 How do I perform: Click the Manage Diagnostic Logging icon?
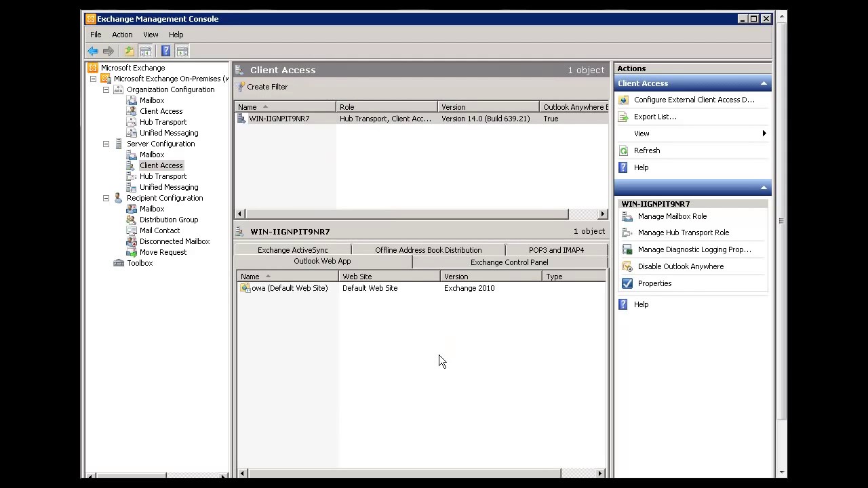click(x=627, y=249)
